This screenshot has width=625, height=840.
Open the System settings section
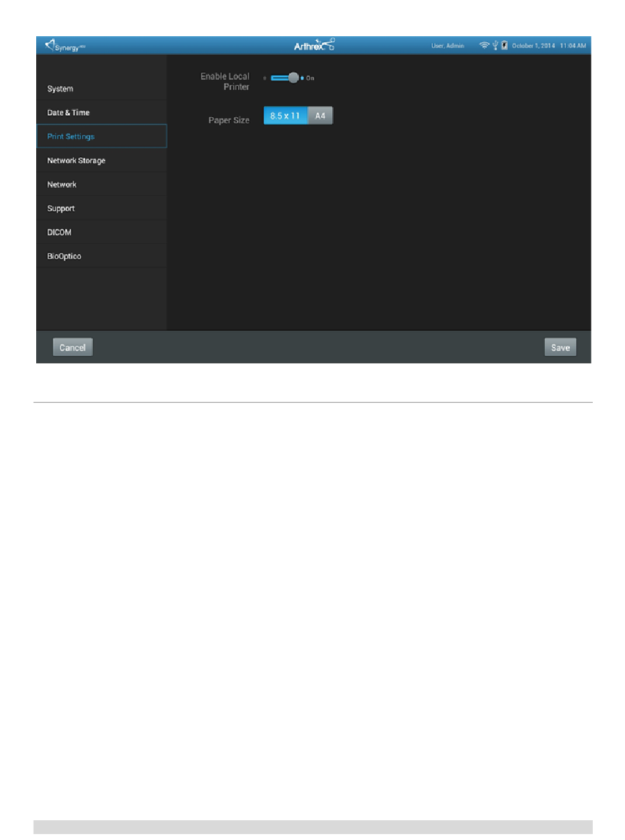click(101, 88)
